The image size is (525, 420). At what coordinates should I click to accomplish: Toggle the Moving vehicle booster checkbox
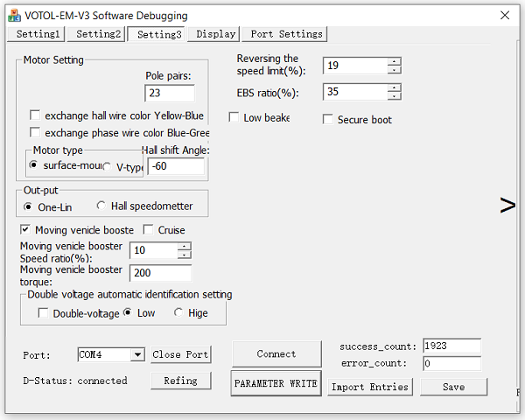(25, 230)
